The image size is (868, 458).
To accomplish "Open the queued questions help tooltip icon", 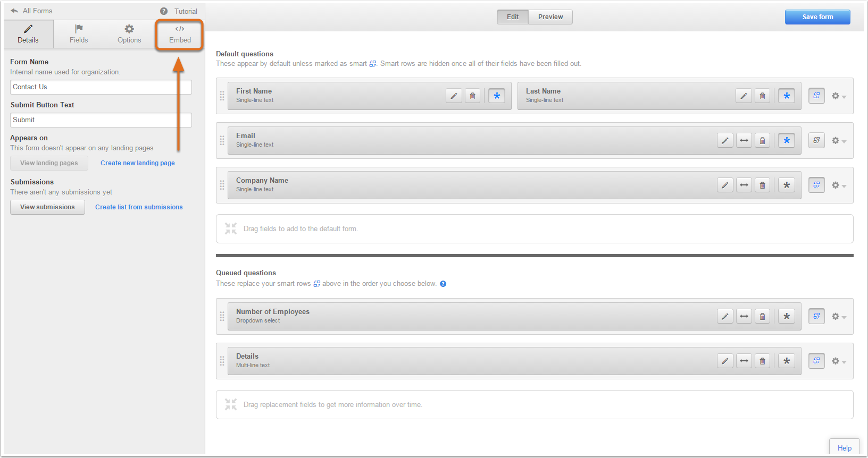I will (443, 284).
